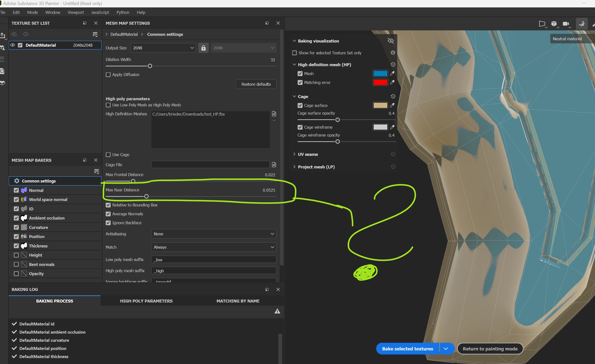Open the Texture Set List filter menu icon
Viewport: 595px width, 364px height.
tap(95, 34)
